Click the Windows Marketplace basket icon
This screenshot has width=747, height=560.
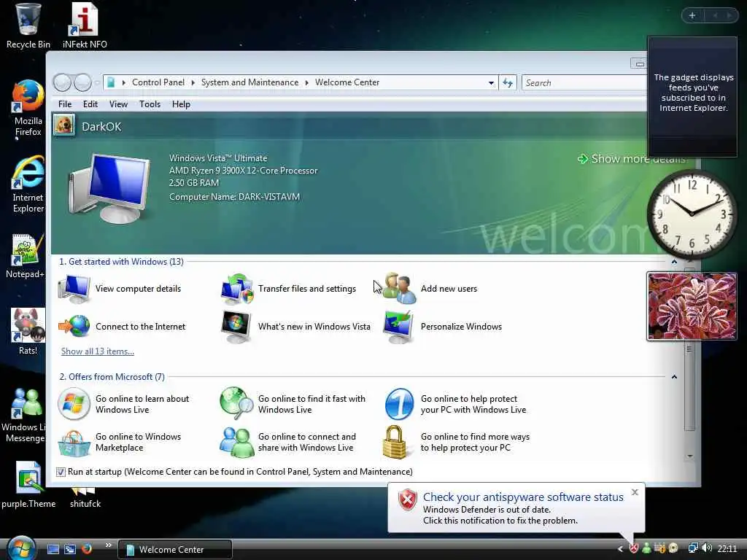(74, 443)
